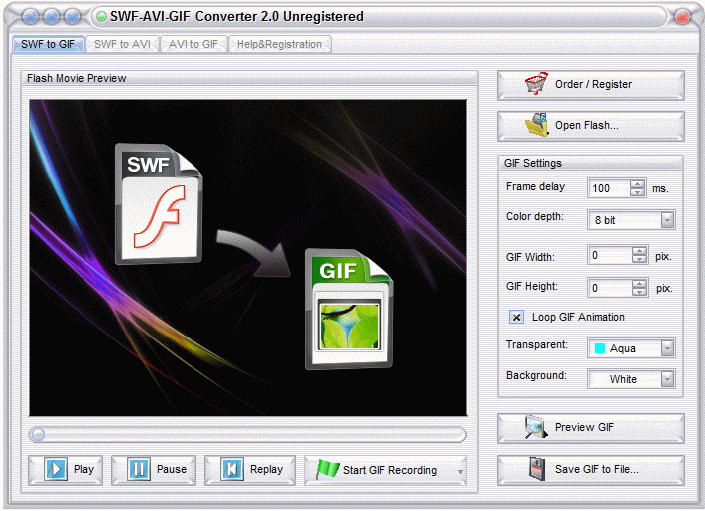Click the folder icon on Open Flash
This screenshot has height=511, width=705.
click(536, 125)
